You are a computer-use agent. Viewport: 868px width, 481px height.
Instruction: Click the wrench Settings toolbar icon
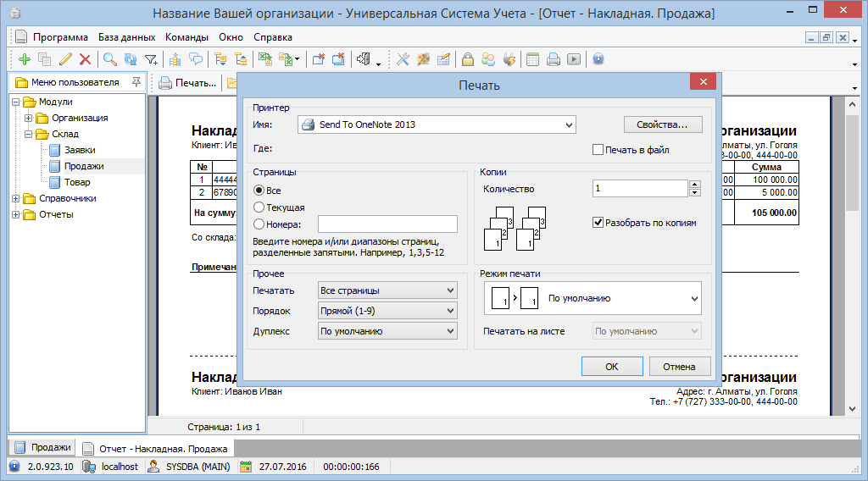[403, 59]
